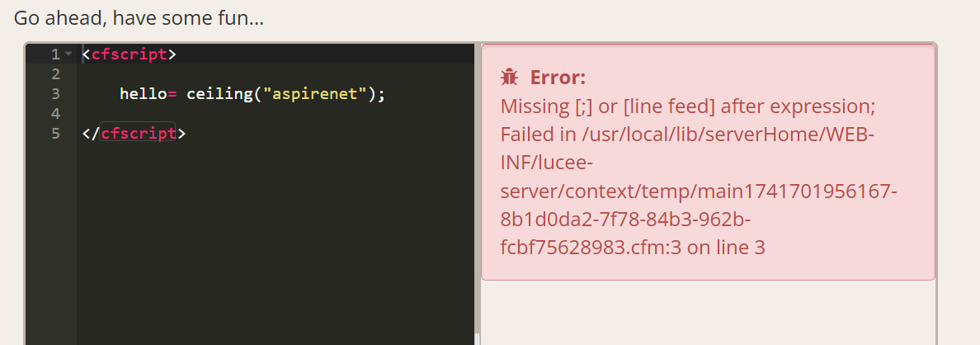Click the equals sign after hello
980x345 pixels.
coord(172,94)
